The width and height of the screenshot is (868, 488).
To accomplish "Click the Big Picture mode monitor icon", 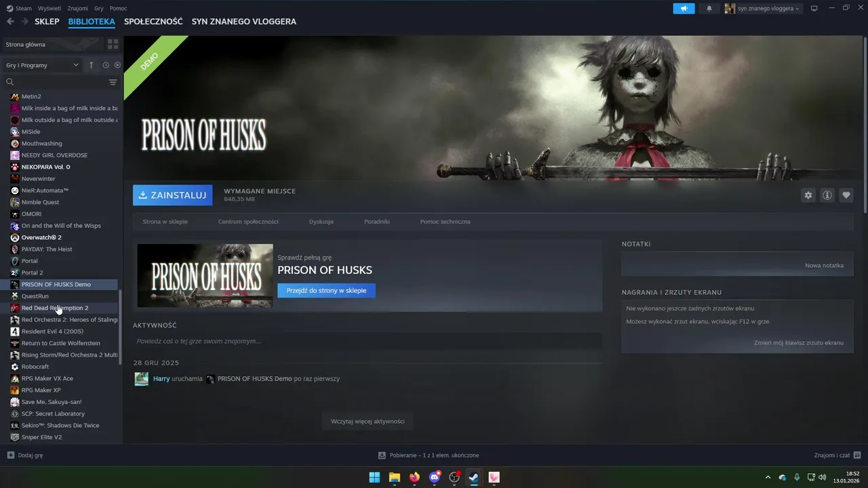I will click(x=814, y=8).
